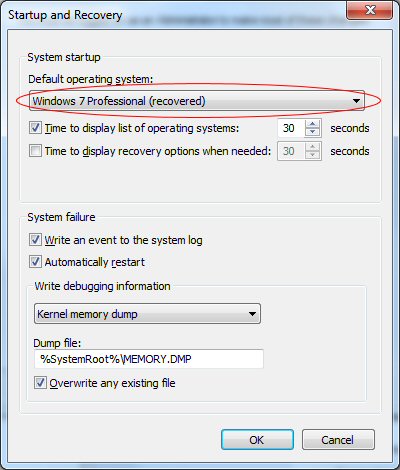Click the recovery options seconds value field
The width and height of the screenshot is (400, 470).
(291, 151)
